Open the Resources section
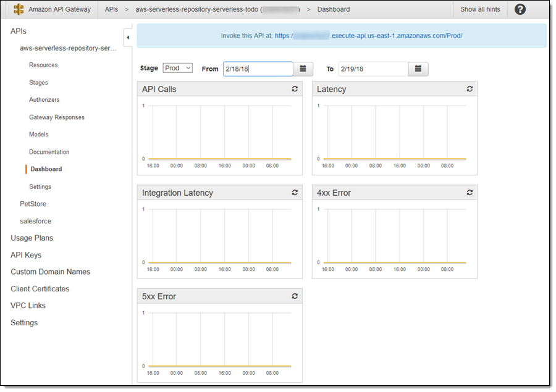Screen dimensions: 556x392 (43, 65)
